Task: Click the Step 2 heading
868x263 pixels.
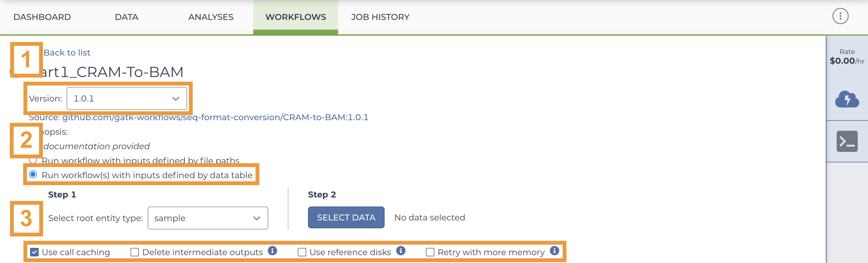Action: pos(322,194)
